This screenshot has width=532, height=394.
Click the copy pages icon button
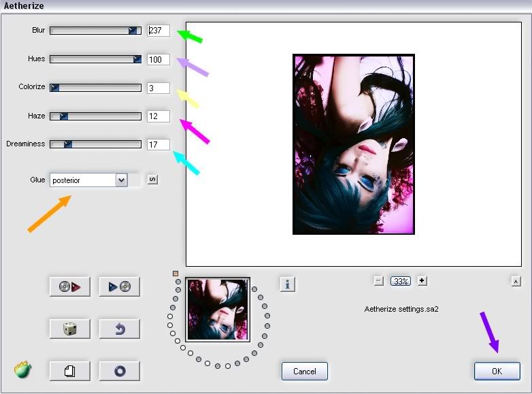coord(70,371)
